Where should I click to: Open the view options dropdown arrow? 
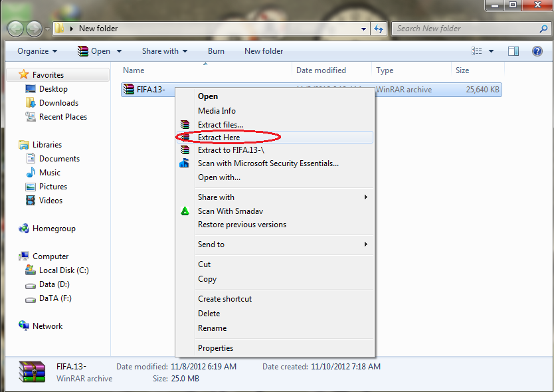(x=491, y=51)
